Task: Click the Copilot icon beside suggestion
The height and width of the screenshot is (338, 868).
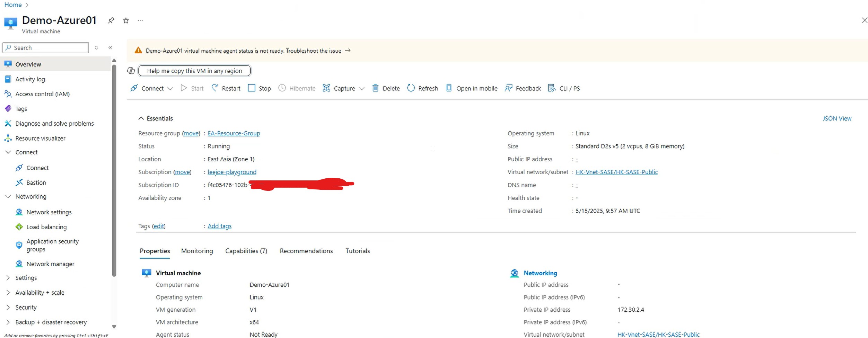Action: click(131, 71)
